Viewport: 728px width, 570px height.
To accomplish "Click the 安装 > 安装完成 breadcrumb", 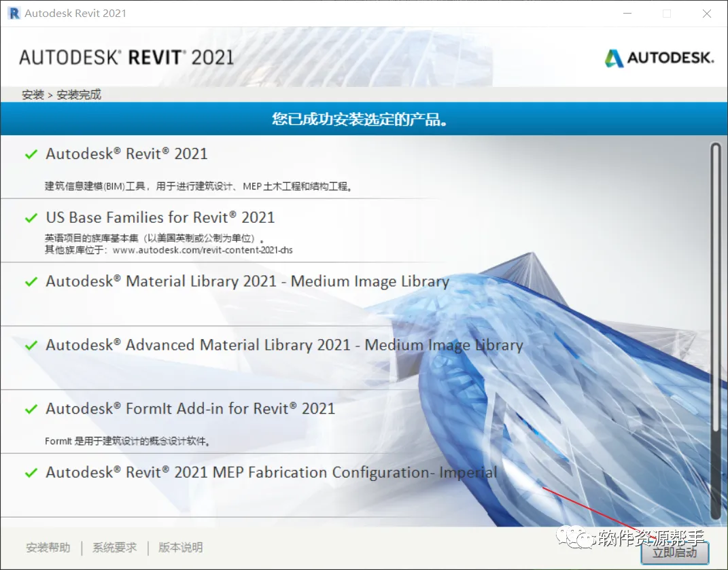I will (61, 94).
